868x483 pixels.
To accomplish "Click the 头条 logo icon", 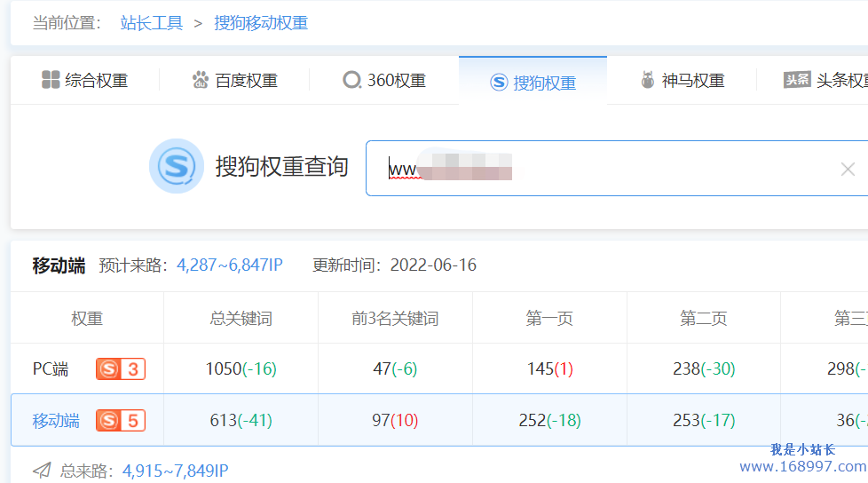I will coord(797,80).
